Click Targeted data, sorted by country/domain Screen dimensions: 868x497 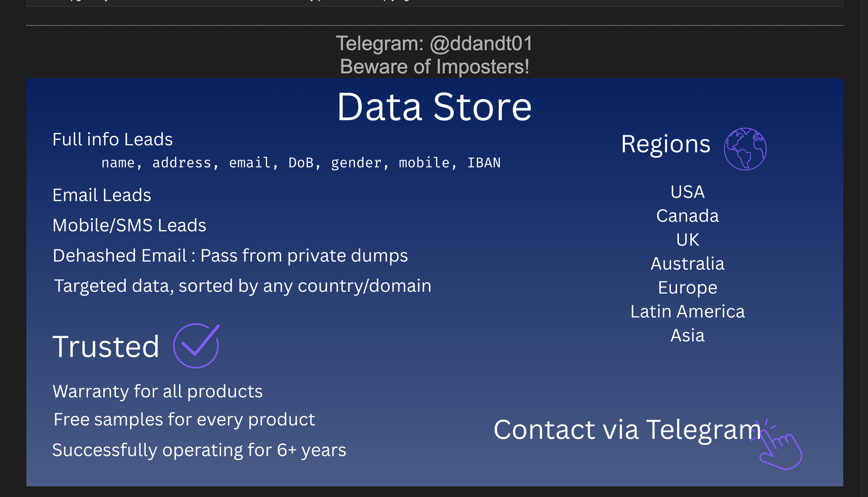coord(243,286)
